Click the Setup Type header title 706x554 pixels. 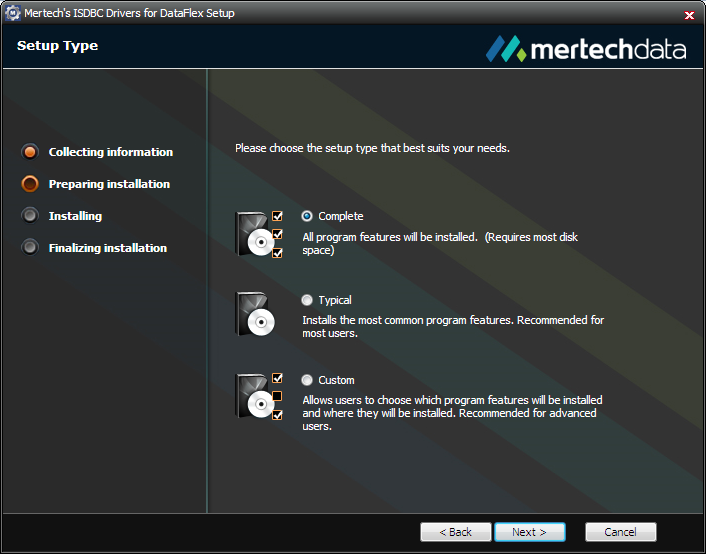[x=57, y=46]
